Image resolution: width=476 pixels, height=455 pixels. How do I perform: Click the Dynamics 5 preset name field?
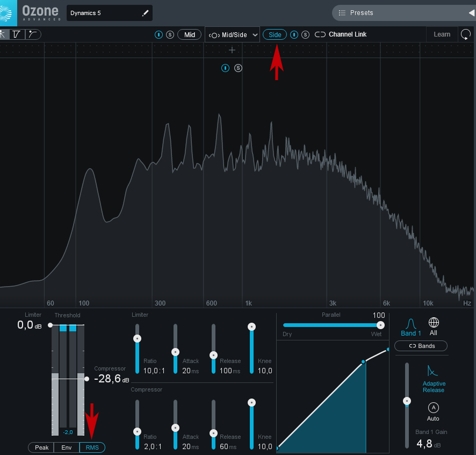tap(109, 13)
